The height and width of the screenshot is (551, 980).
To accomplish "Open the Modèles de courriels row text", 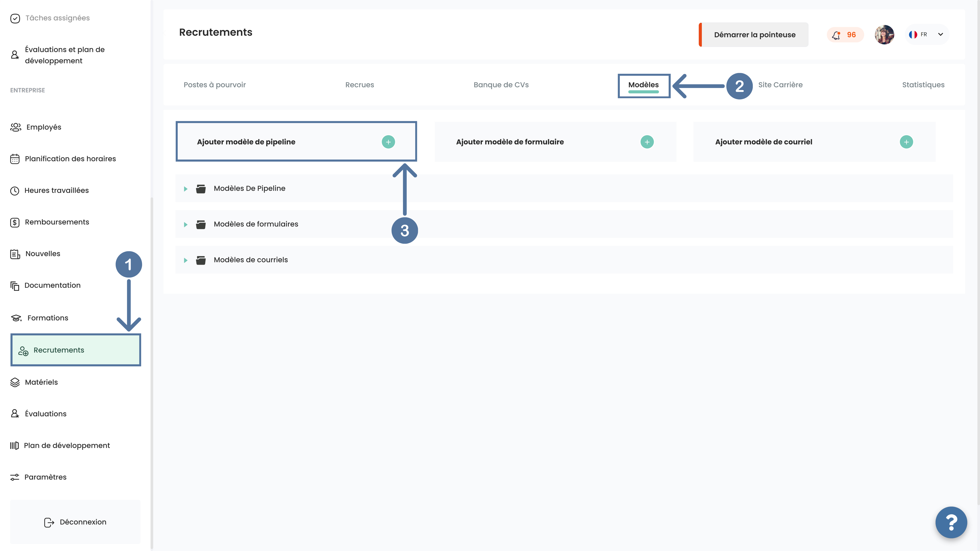I will pyautogui.click(x=251, y=260).
